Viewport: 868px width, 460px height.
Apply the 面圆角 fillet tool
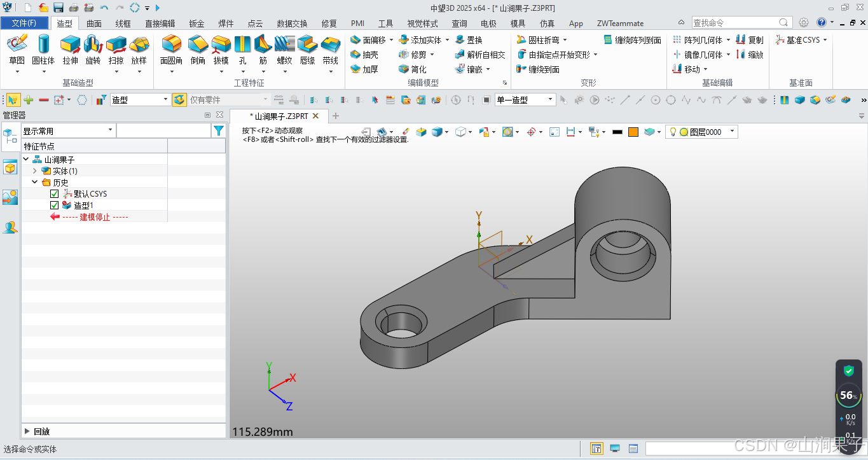click(x=171, y=50)
